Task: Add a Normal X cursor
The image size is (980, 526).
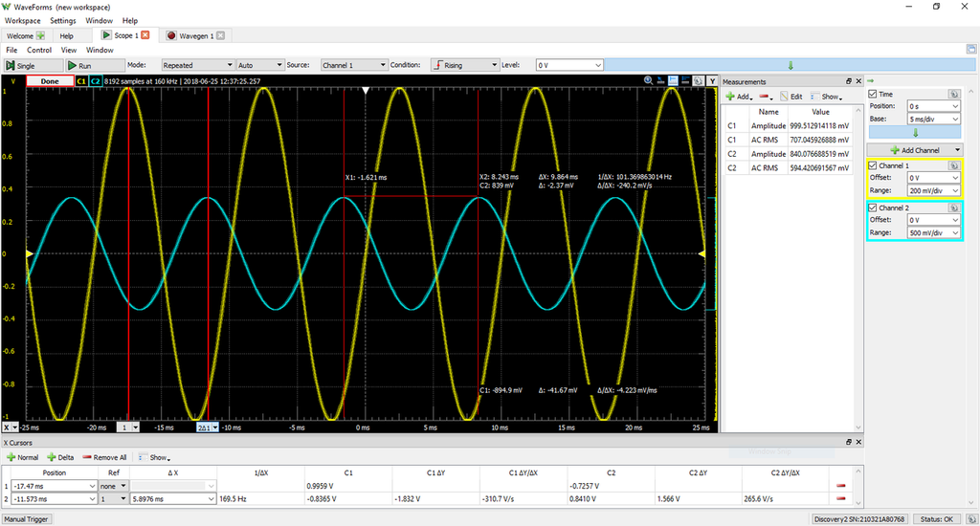Action: pos(21,457)
